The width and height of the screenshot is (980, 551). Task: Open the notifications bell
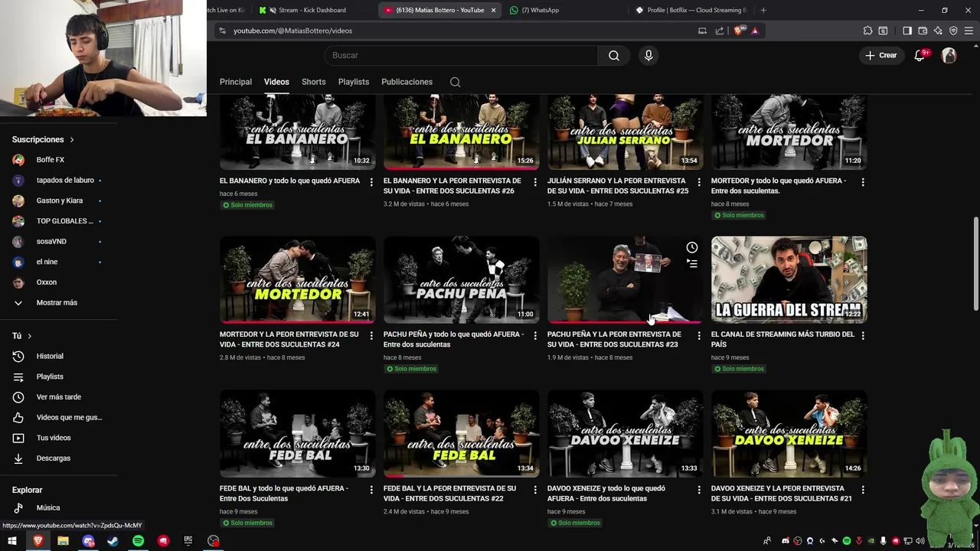click(x=920, y=55)
